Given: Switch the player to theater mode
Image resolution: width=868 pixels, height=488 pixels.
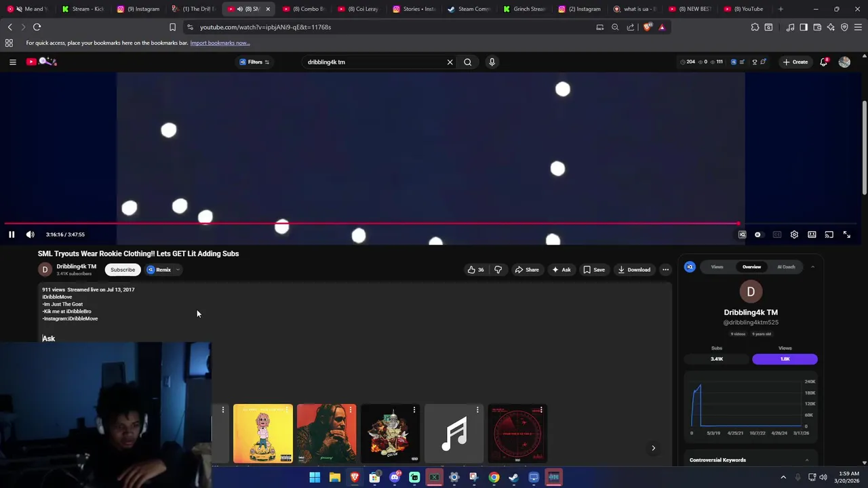Looking at the screenshot, I should (x=812, y=235).
